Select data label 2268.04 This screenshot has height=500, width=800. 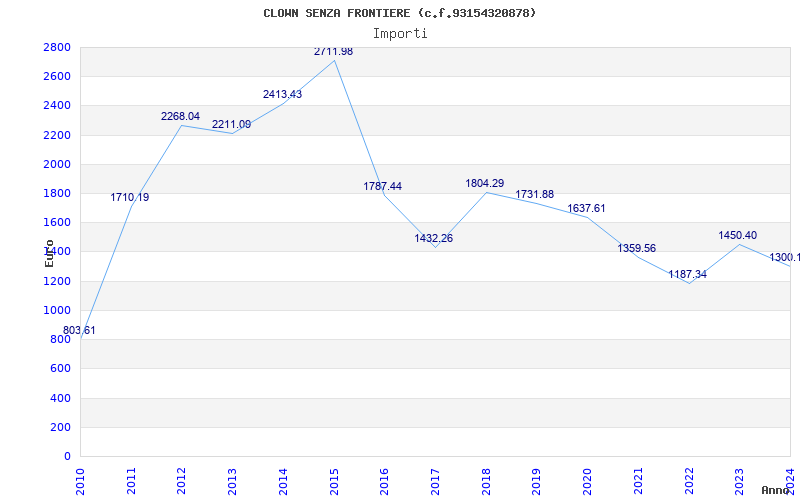[x=180, y=116]
